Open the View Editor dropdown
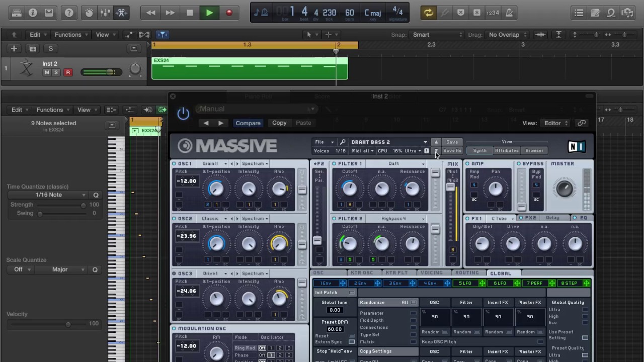The width and height of the screenshot is (644, 362). pyautogui.click(x=556, y=123)
